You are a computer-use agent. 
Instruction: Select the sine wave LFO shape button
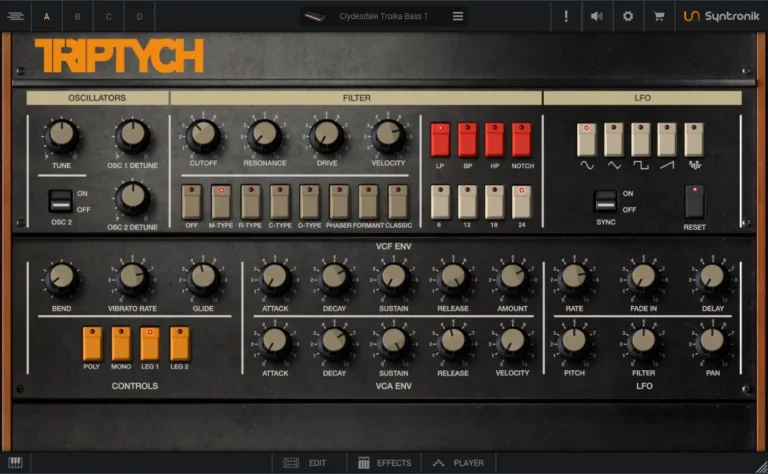click(x=586, y=140)
